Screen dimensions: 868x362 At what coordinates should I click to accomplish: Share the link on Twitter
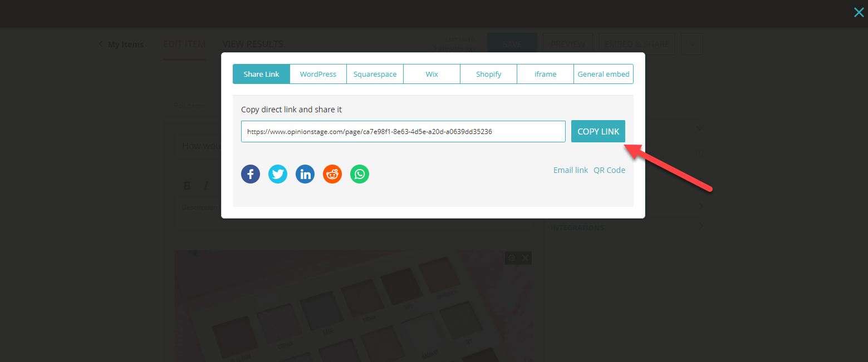coord(278,174)
